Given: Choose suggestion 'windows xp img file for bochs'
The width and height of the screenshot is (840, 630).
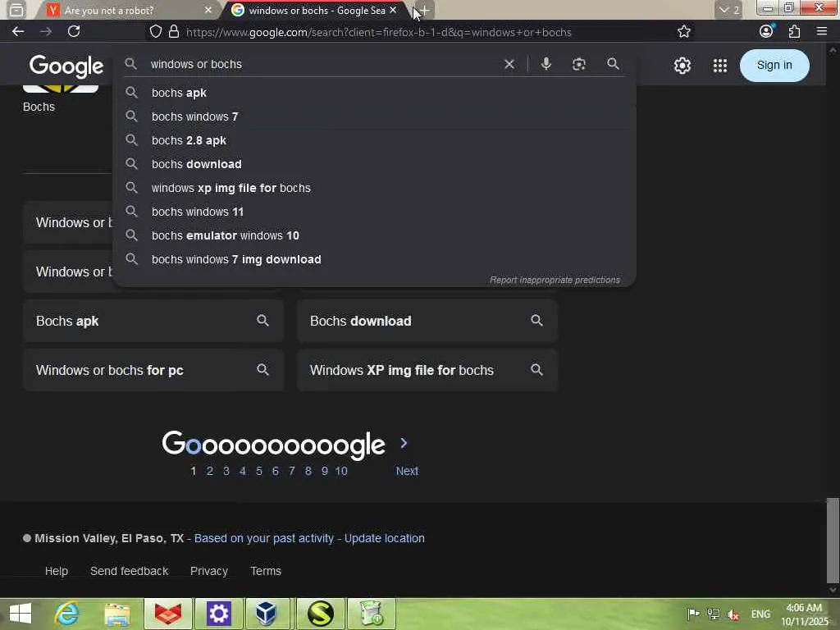Looking at the screenshot, I should coord(374,188).
